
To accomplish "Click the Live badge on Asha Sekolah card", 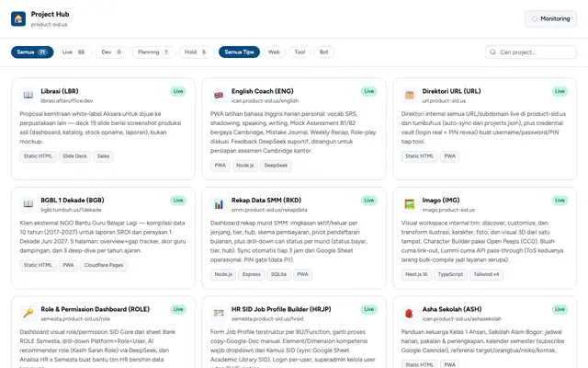I will coord(560,309).
